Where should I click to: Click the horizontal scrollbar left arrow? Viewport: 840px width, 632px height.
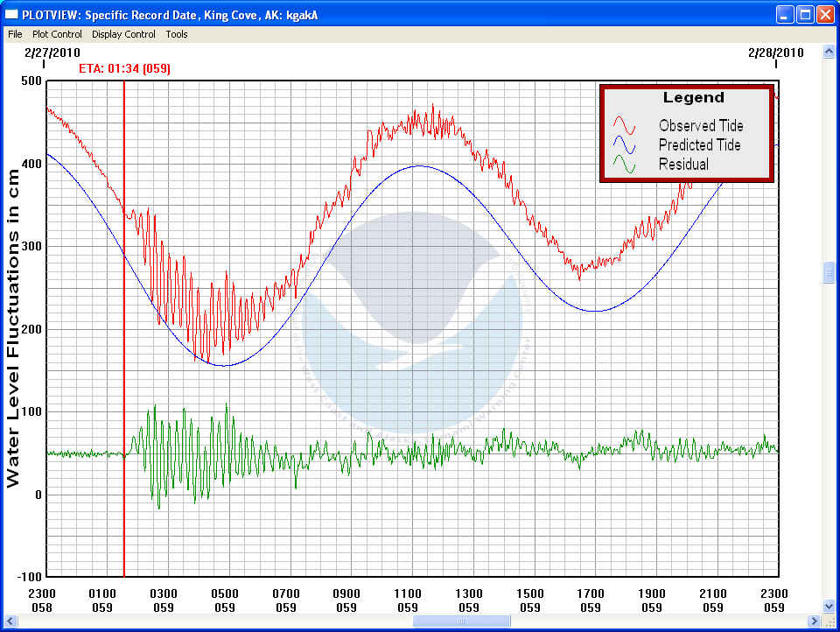[10, 621]
